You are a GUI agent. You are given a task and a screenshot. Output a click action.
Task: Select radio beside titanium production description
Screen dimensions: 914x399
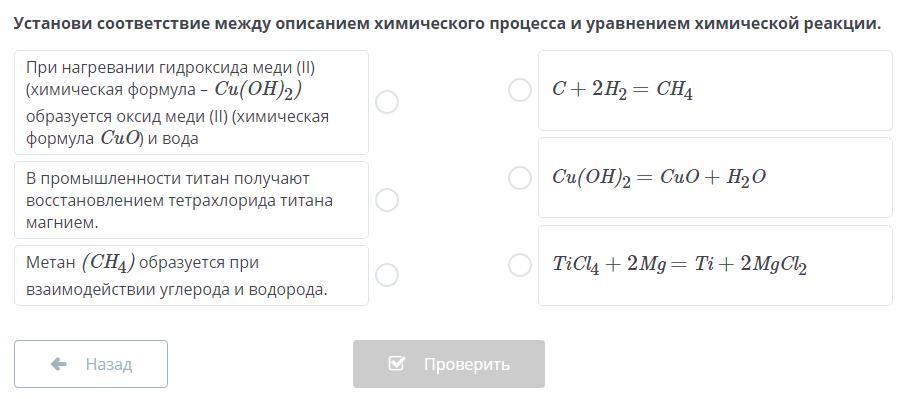387,200
